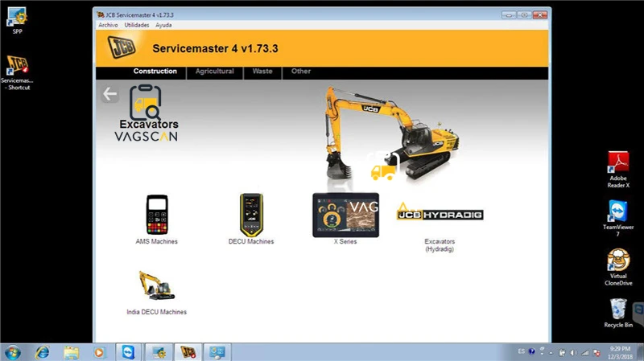Open DECU Machines controller icon
Image resolution: width=644 pixels, height=361 pixels.
click(251, 215)
